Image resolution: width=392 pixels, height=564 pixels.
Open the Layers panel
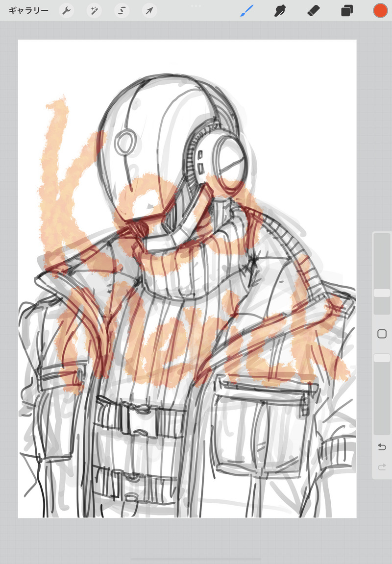point(347,11)
